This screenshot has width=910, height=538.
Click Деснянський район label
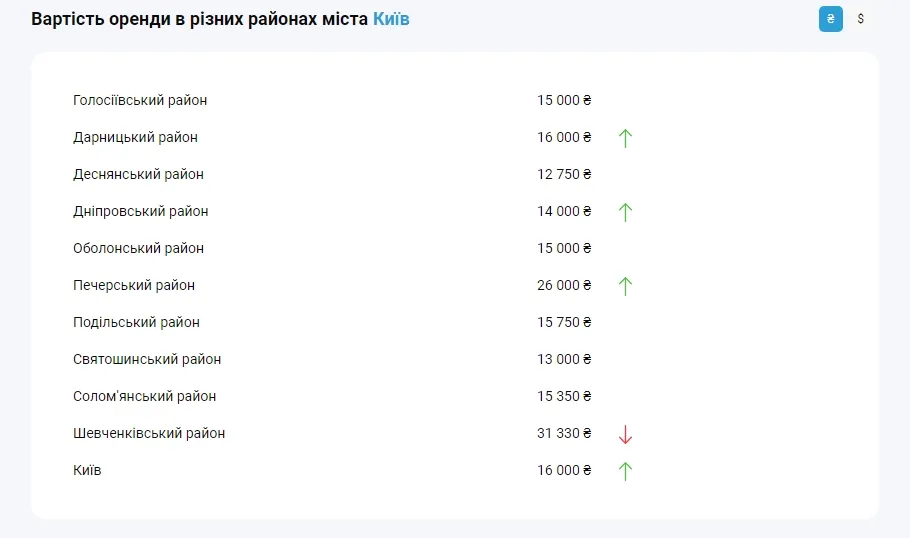click(x=138, y=174)
